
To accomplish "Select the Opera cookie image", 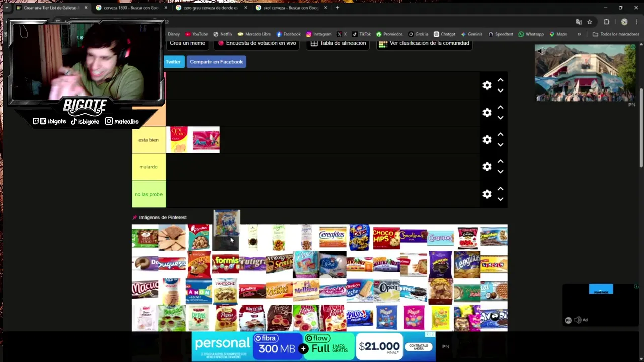I will point(386,291).
